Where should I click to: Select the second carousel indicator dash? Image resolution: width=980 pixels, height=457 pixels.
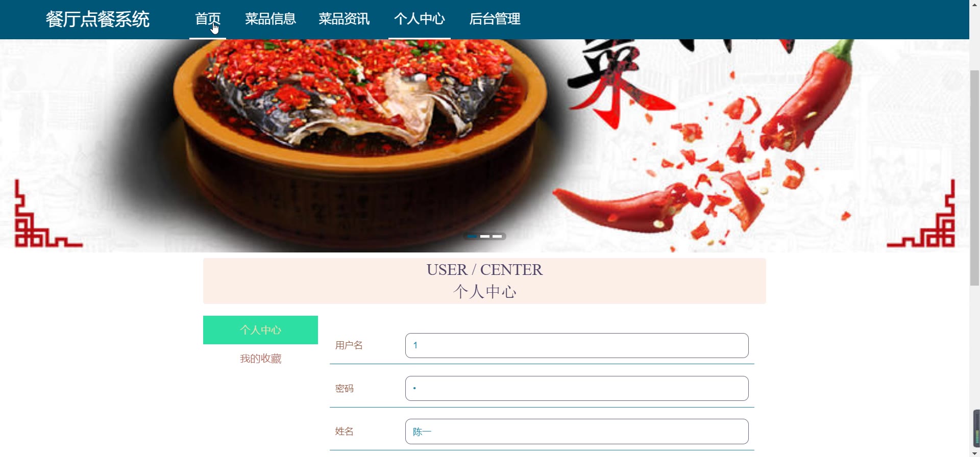point(485,236)
